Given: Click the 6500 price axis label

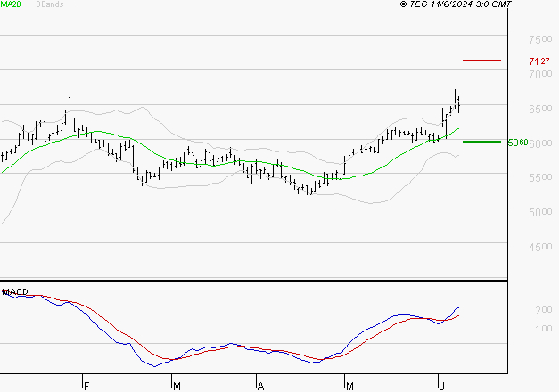Looking at the screenshot, I should point(540,109).
